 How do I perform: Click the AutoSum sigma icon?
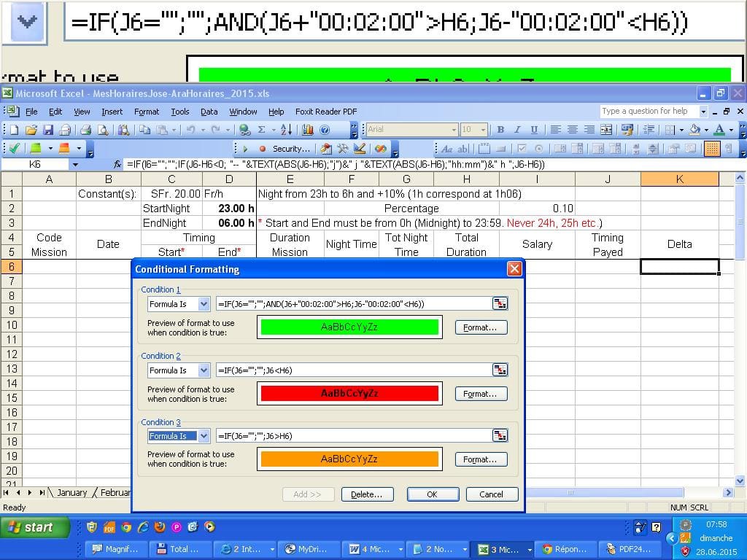(x=261, y=130)
